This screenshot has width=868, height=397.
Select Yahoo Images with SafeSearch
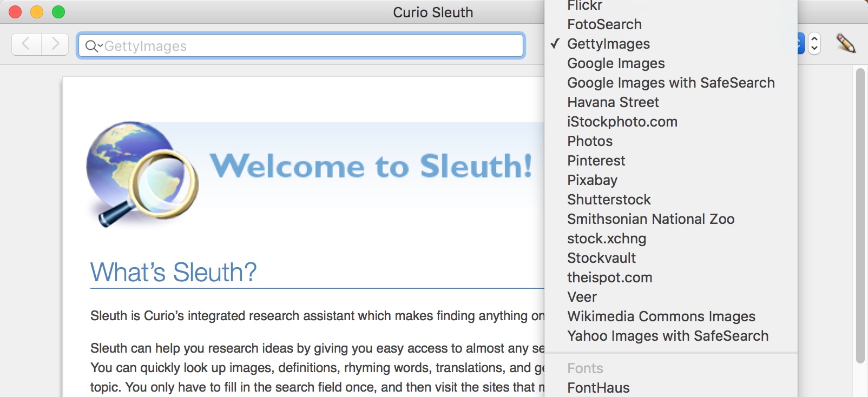point(671,336)
